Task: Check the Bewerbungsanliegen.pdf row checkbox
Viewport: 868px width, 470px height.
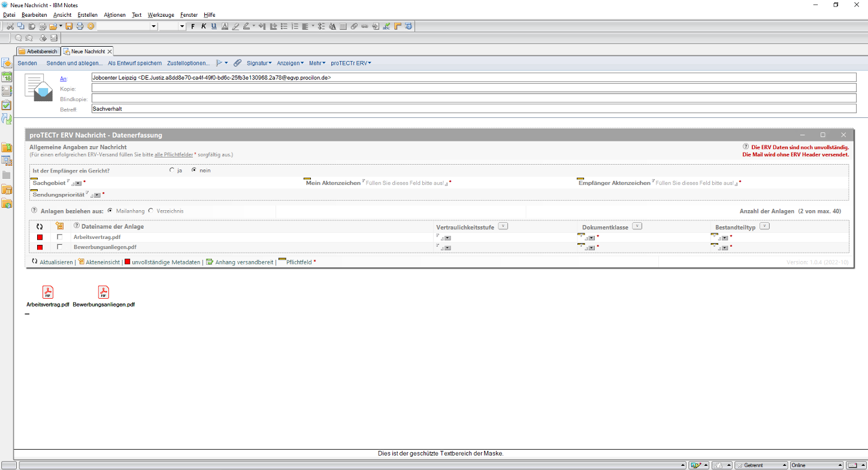Action: tap(59, 247)
